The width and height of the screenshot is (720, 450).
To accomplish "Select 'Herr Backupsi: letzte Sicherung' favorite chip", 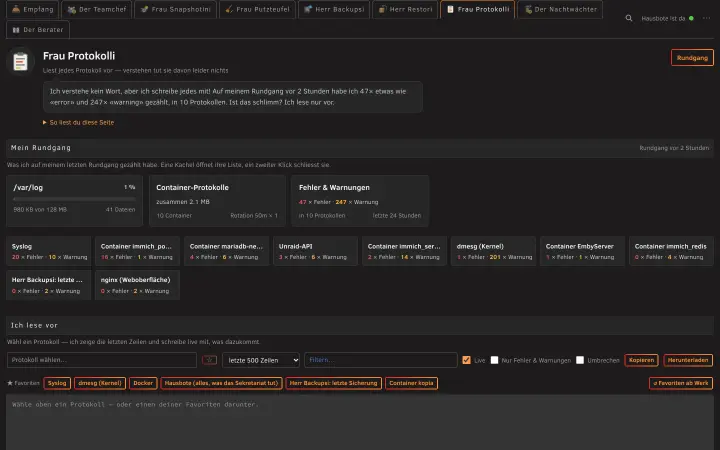I will pyautogui.click(x=333, y=383).
